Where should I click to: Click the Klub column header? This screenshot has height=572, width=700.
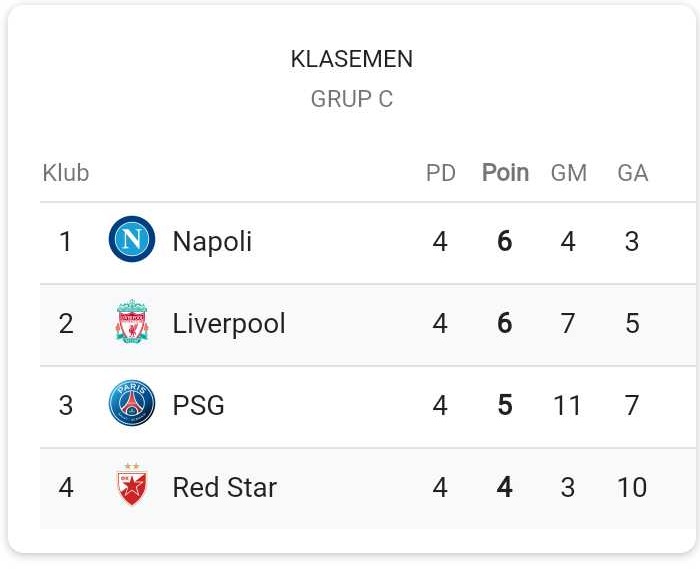66,173
